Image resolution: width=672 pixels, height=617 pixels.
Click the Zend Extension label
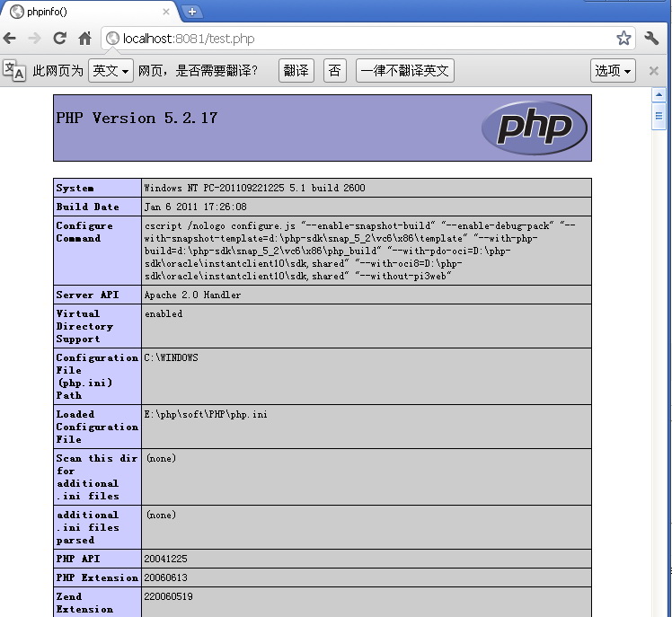[84, 603]
